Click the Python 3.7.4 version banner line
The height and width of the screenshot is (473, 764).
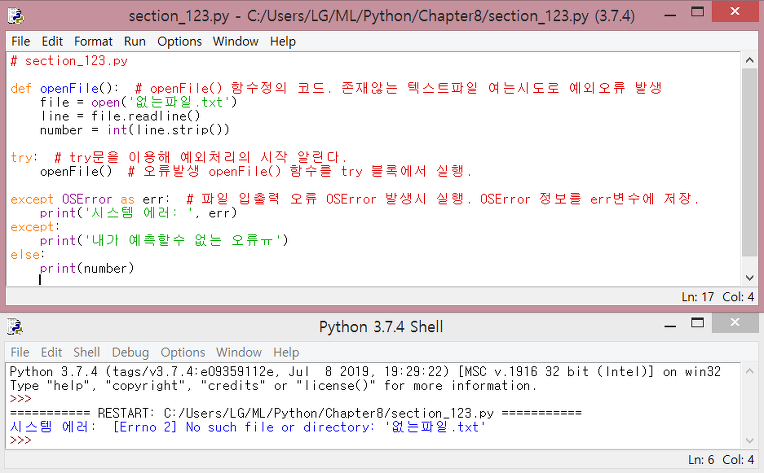tap(365, 372)
